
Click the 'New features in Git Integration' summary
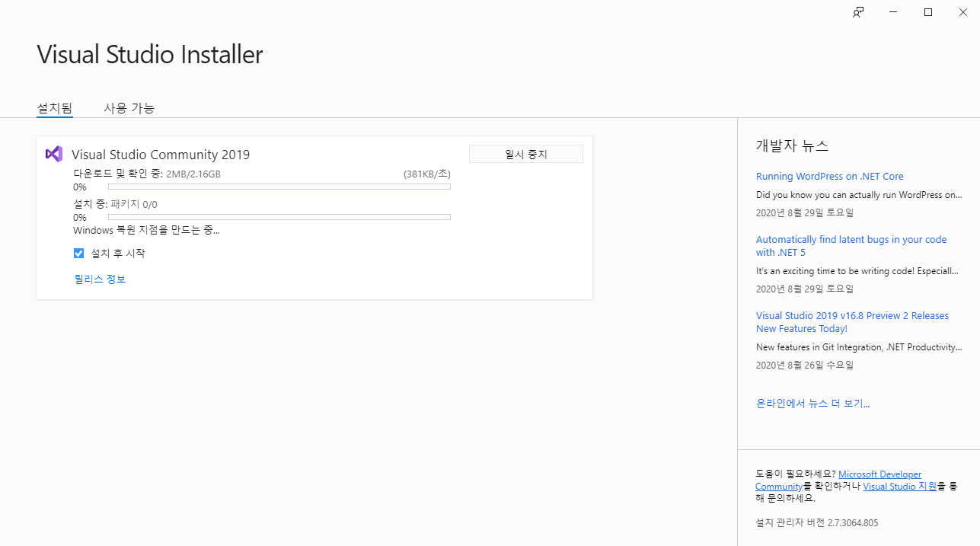[859, 347]
